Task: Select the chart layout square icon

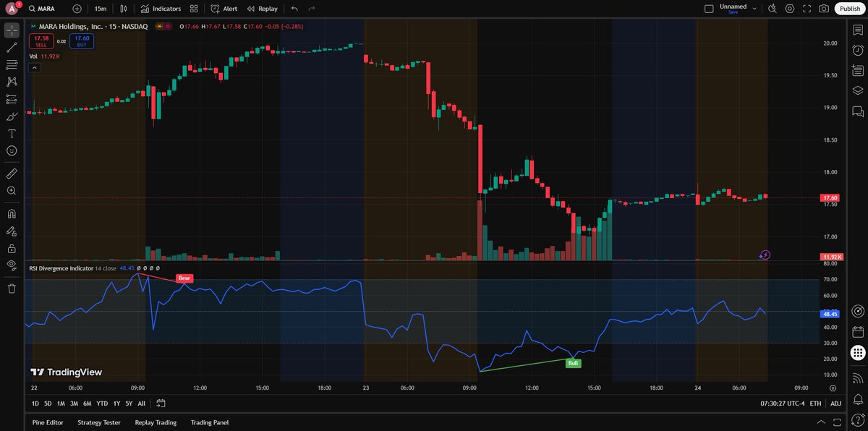Action: [709, 9]
